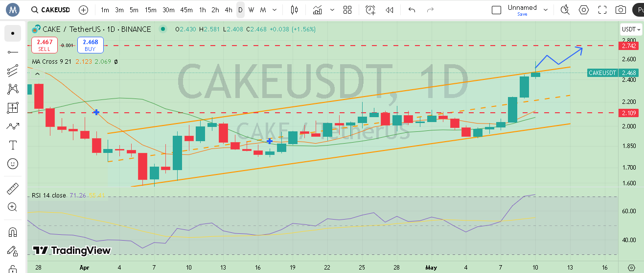Select the monthly M timeframe

pyautogui.click(x=263, y=10)
